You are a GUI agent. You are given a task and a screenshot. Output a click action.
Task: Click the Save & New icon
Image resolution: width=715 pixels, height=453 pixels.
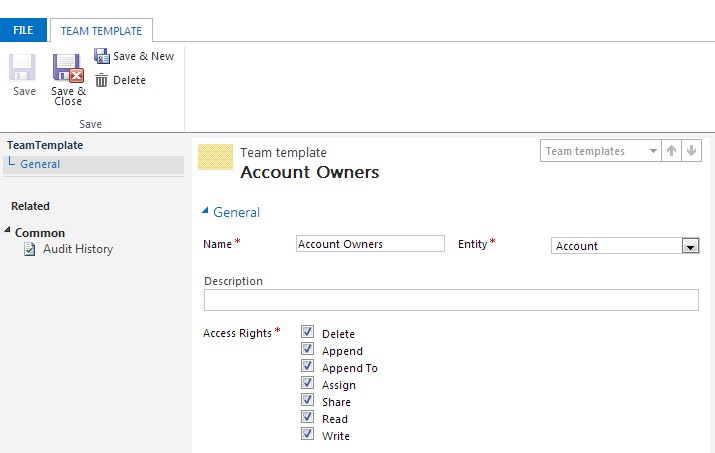point(101,56)
